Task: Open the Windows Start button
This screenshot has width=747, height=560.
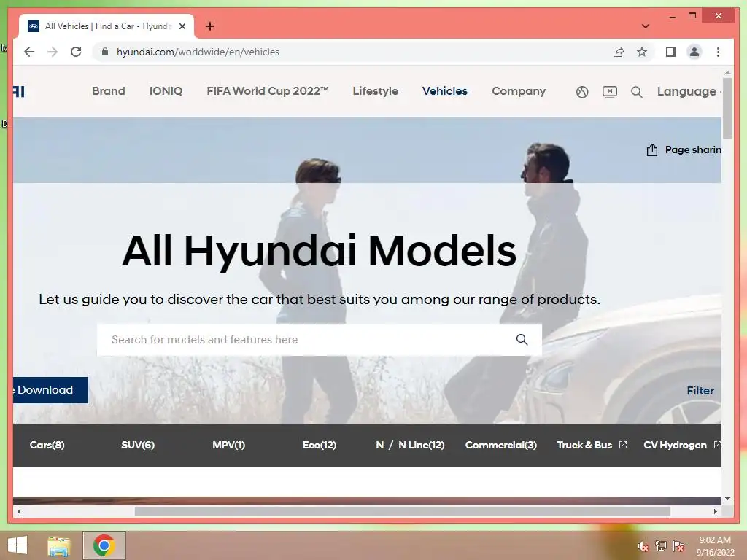Action: pos(18,545)
